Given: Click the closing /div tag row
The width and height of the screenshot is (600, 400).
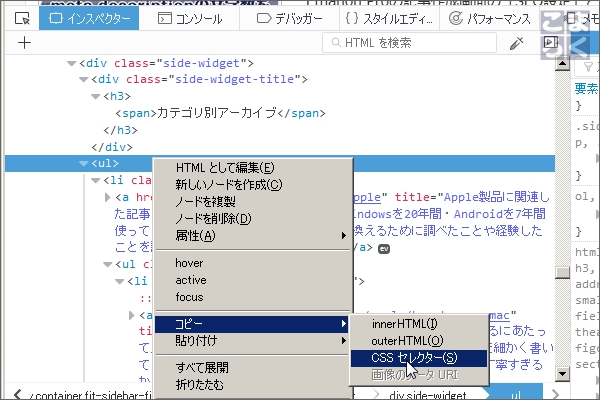Looking at the screenshot, I should [112, 147].
